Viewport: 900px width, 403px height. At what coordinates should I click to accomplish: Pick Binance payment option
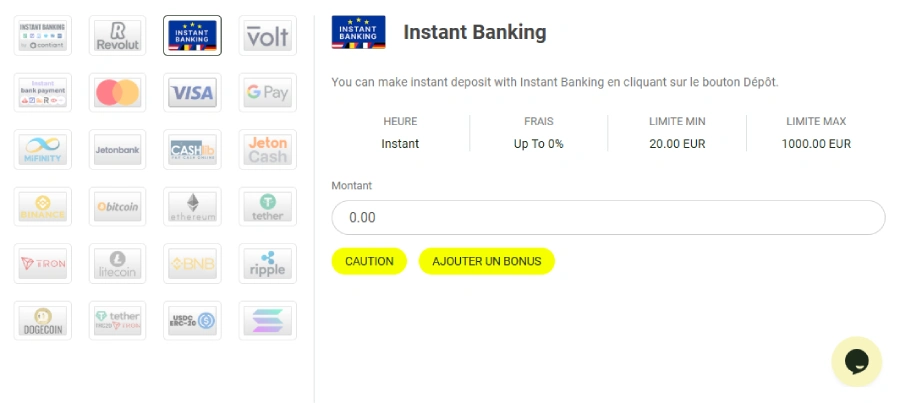click(42, 207)
